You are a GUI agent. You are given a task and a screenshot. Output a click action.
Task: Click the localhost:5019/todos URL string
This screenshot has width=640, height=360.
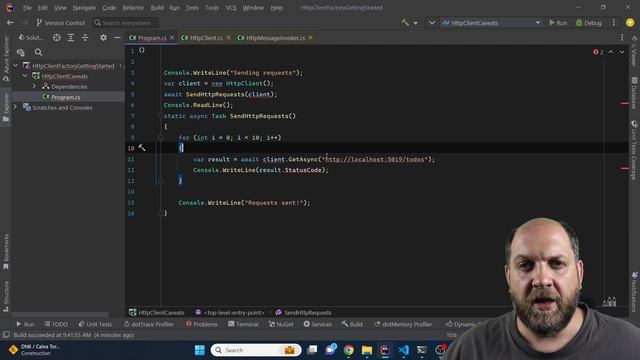click(x=375, y=159)
